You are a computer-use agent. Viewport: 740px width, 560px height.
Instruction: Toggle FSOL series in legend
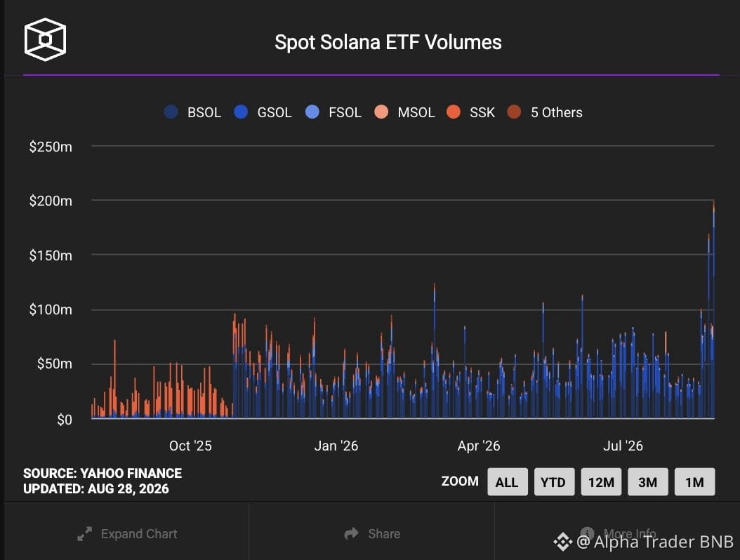click(333, 112)
